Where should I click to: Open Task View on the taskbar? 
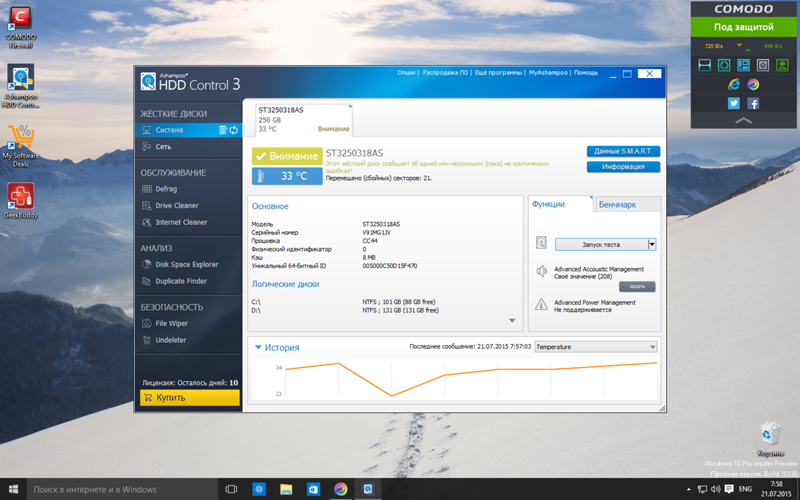tap(231, 489)
